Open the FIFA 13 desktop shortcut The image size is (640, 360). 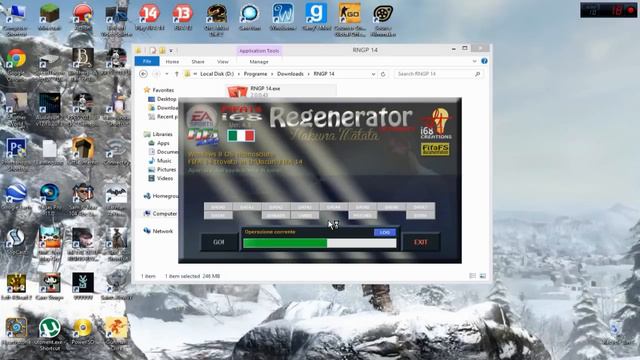click(182, 18)
